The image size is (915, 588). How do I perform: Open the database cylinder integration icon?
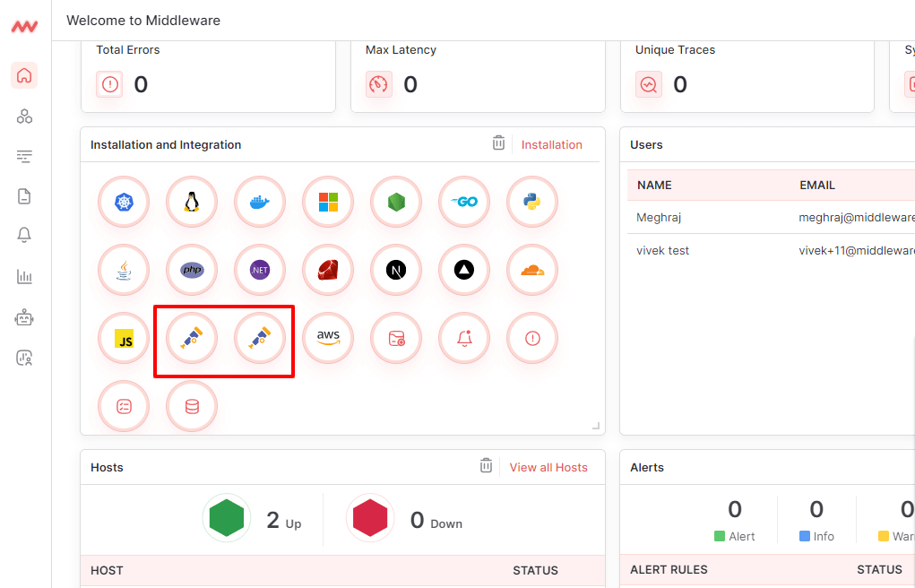192,406
